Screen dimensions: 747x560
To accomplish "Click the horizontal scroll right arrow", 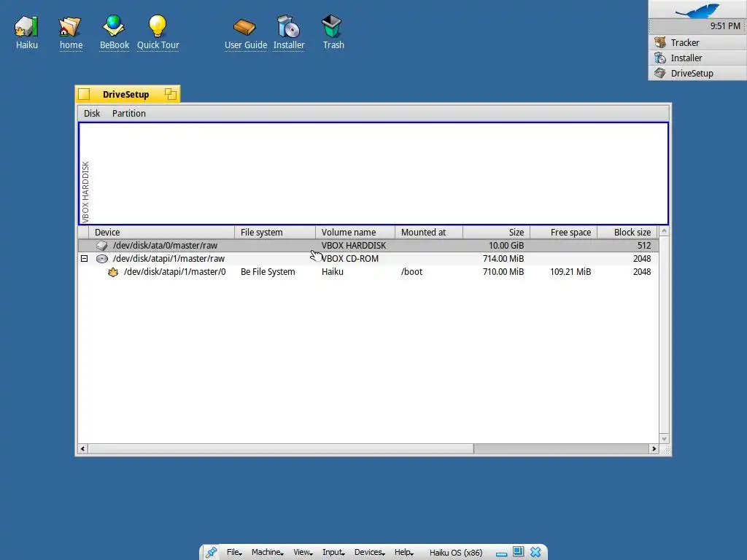I will 654,448.
